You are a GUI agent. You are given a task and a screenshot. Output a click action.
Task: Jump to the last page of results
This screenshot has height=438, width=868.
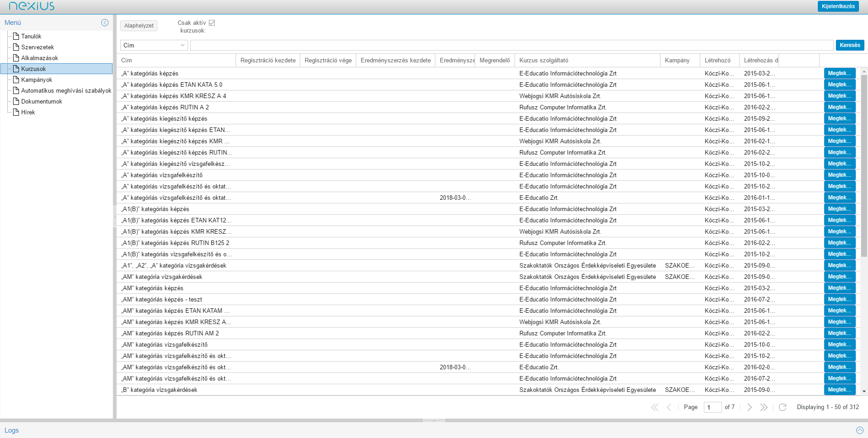point(764,407)
